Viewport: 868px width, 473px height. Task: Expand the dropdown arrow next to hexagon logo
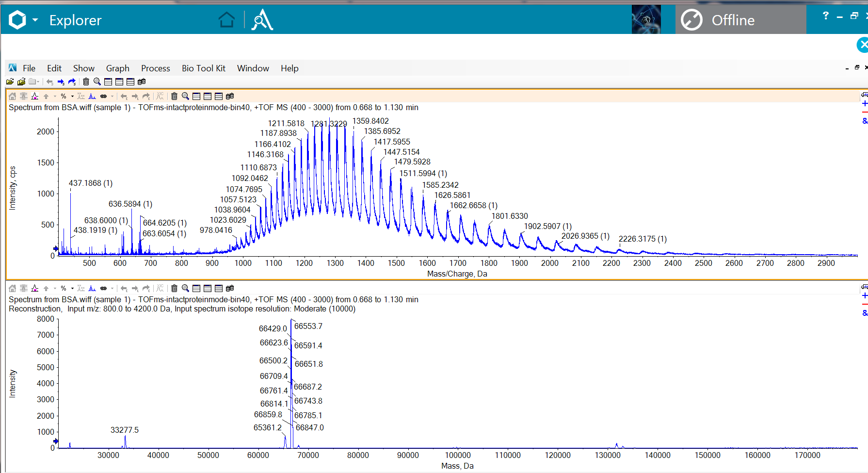pyautogui.click(x=35, y=20)
